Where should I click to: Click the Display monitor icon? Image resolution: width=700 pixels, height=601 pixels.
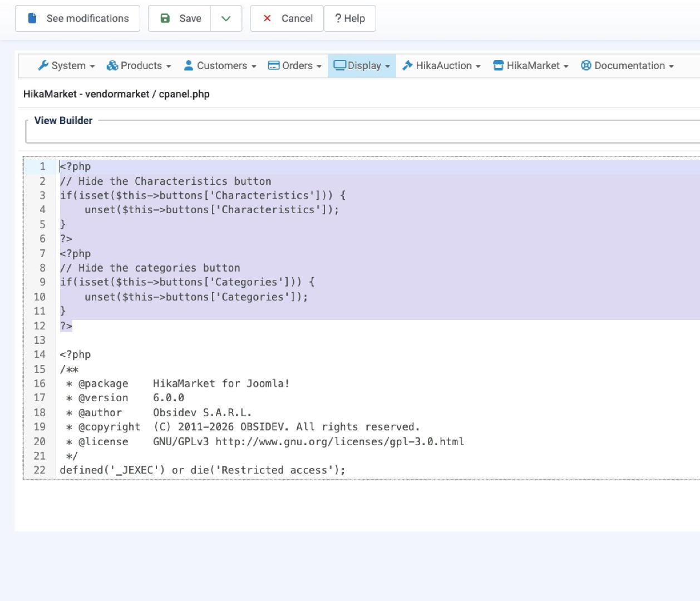click(339, 66)
